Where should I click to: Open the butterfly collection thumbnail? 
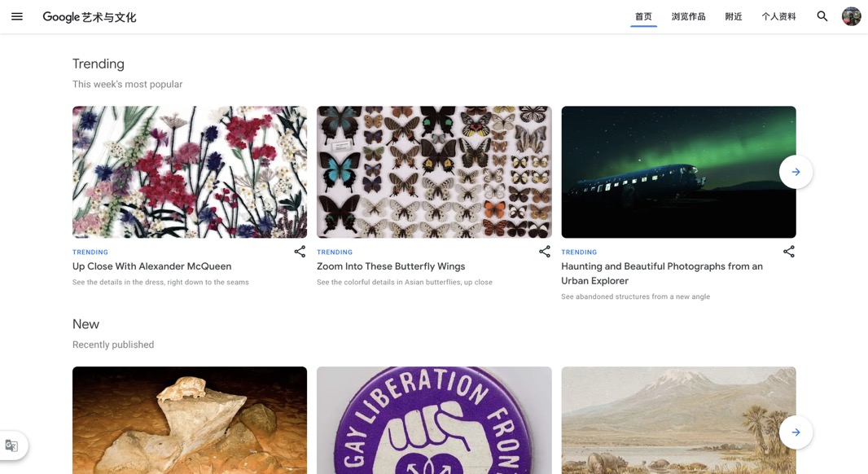coord(434,172)
